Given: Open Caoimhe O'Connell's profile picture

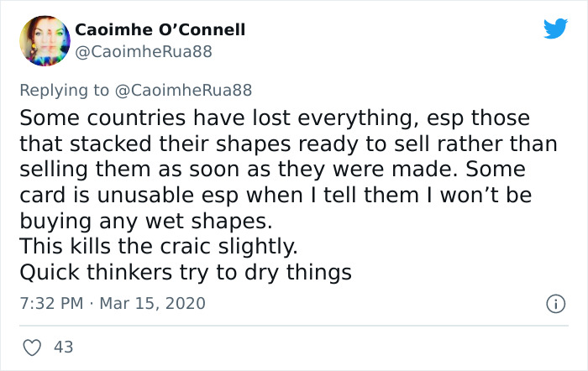Looking at the screenshot, I should tap(41, 40).
